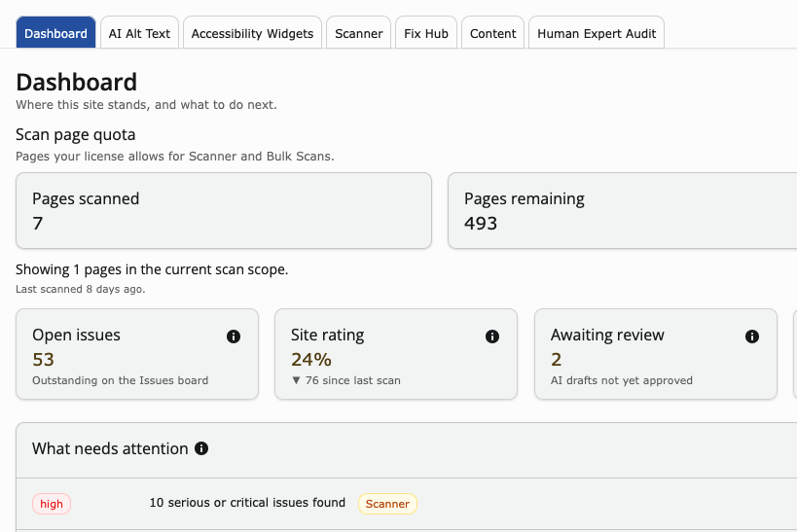The image size is (797, 532).
Task: Click '76 since last scan' text
Action: click(352, 380)
